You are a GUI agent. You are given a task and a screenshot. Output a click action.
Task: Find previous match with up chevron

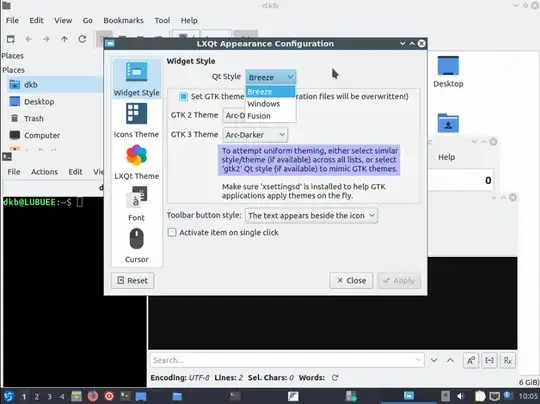[x=450, y=360]
